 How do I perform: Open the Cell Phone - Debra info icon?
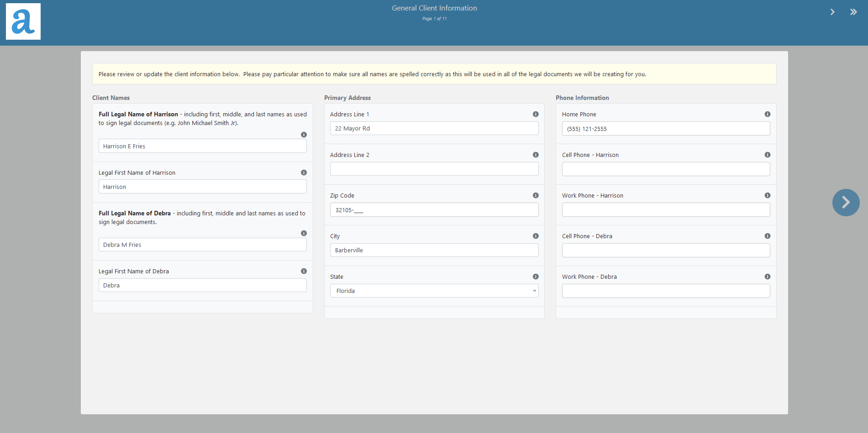point(768,236)
